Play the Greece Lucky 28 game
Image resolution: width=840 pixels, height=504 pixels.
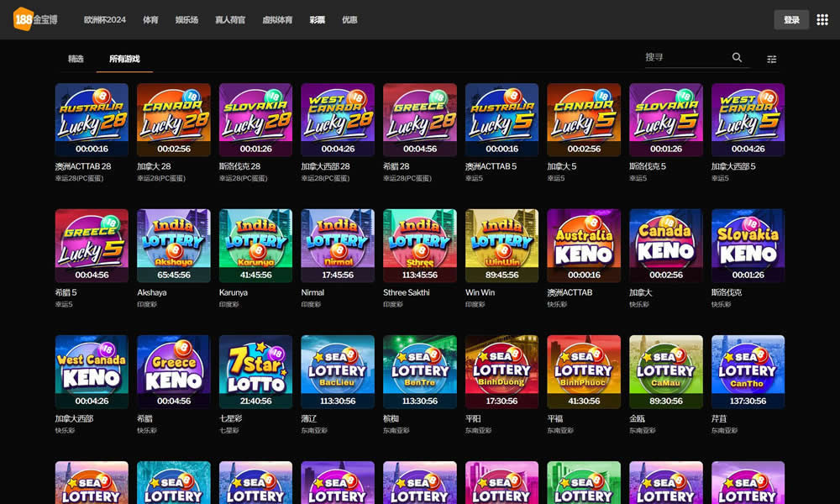[420, 120]
